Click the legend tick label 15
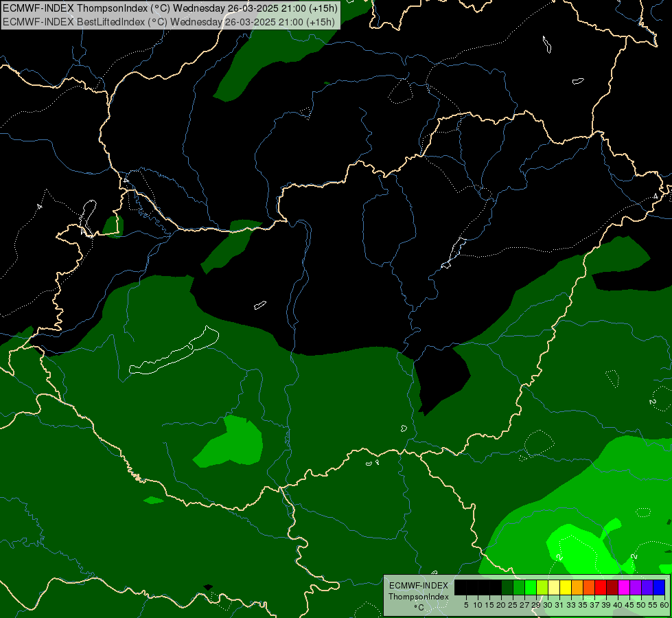This screenshot has width=672, height=618. [x=489, y=605]
